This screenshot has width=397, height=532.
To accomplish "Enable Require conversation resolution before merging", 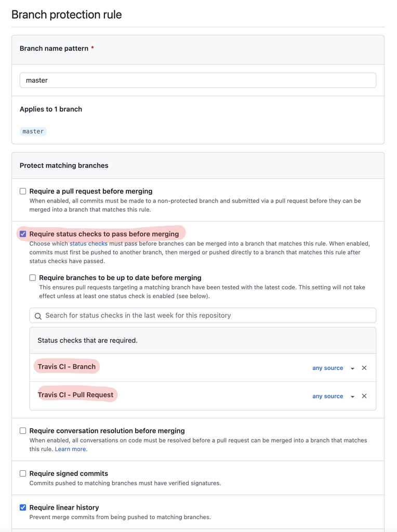I will (23, 431).
